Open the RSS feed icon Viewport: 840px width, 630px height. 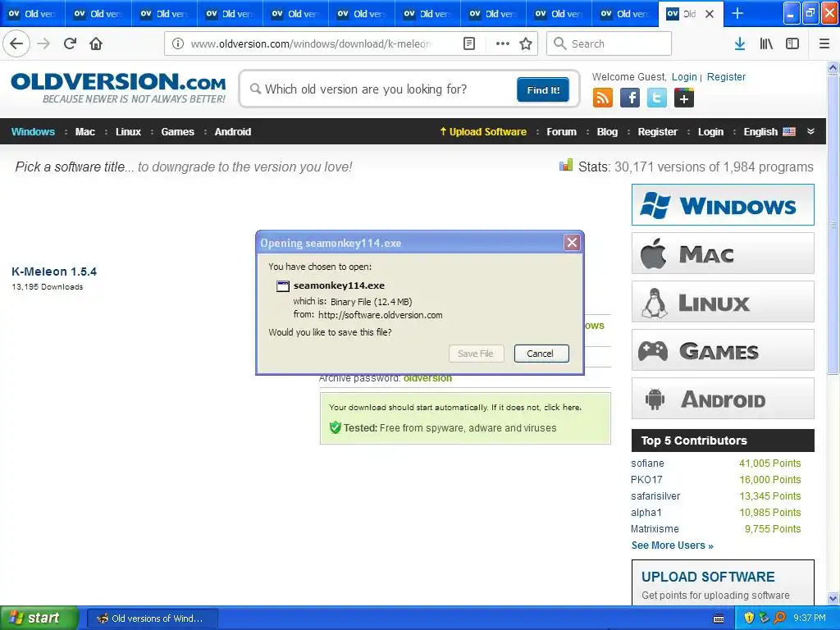tap(603, 98)
